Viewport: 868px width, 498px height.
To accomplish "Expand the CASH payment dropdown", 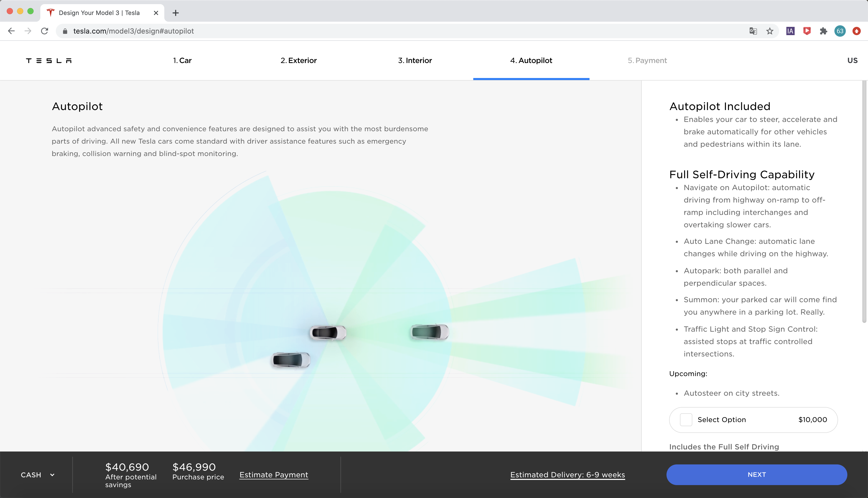I will pos(37,474).
